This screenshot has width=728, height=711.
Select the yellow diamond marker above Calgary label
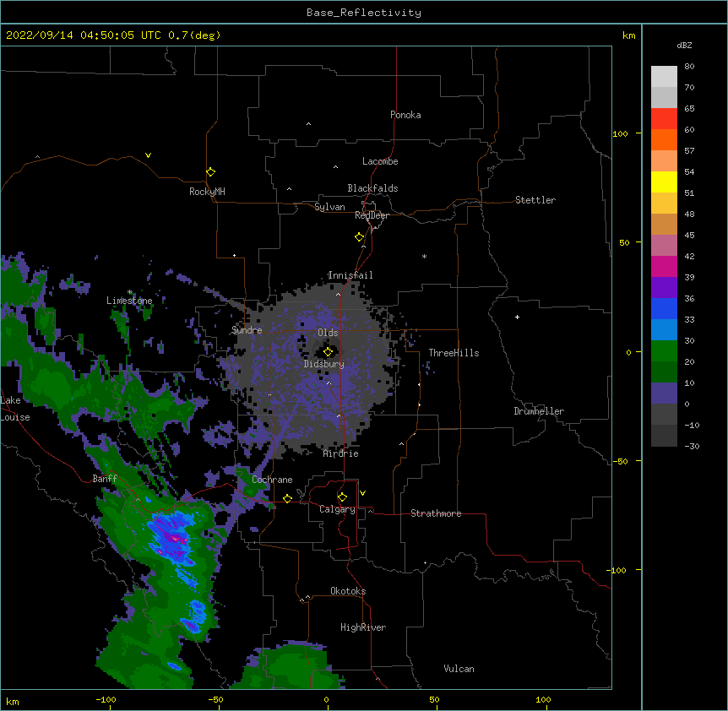[x=342, y=497]
